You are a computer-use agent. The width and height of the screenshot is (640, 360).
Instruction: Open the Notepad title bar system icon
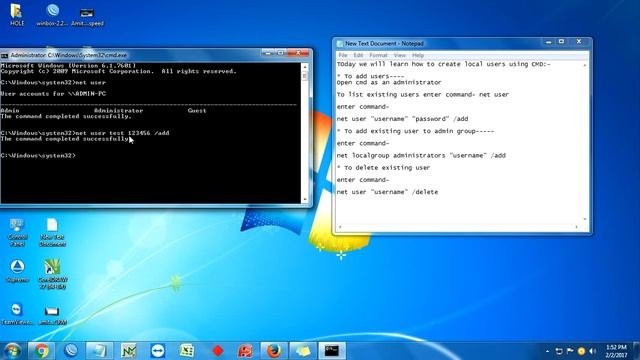(x=340, y=43)
